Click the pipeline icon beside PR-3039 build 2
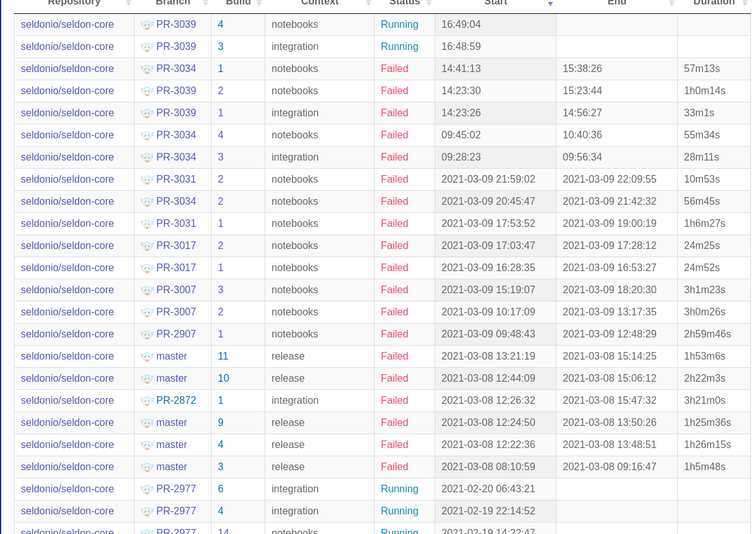Viewport: 756px width, 534px height. pyautogui.click(x=147, y=92)
